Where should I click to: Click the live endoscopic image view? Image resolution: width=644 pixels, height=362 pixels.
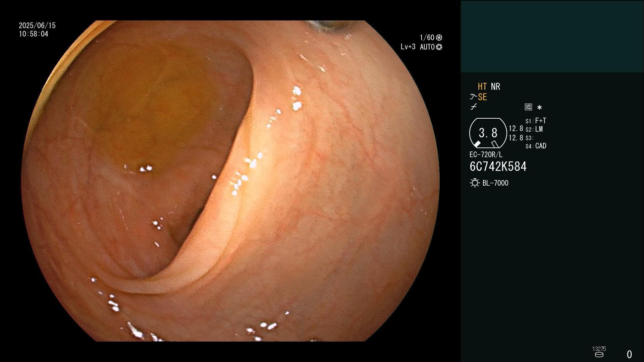coord(230,181)
